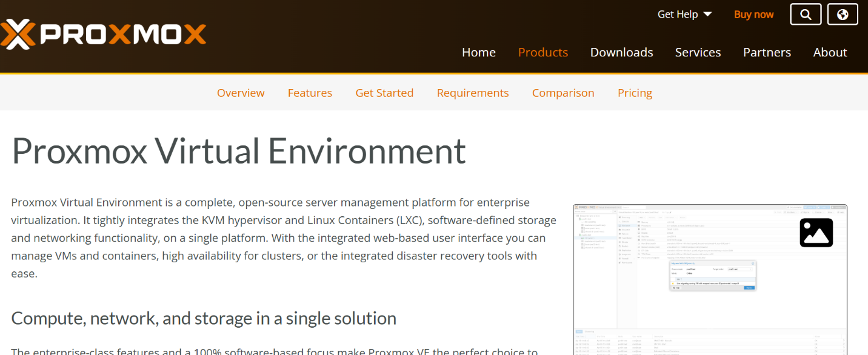
Task: Open the Downloads menu
Action: click(622, 52)
